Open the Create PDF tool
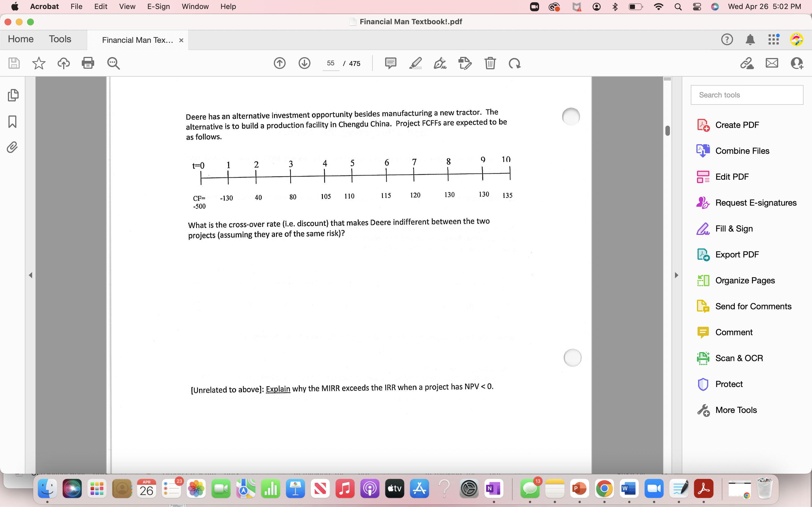This screenshot has height=507, width=812. click(737, 124)
